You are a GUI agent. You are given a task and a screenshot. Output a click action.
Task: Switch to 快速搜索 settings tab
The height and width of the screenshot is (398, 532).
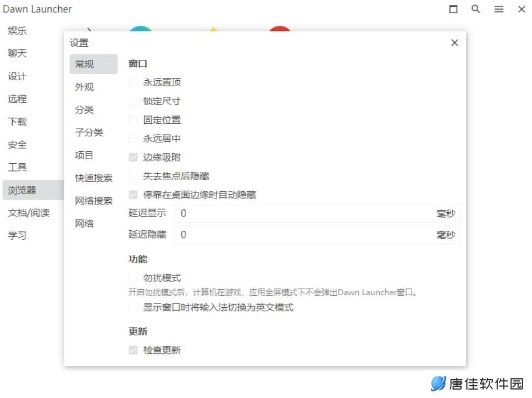(93, 178)
